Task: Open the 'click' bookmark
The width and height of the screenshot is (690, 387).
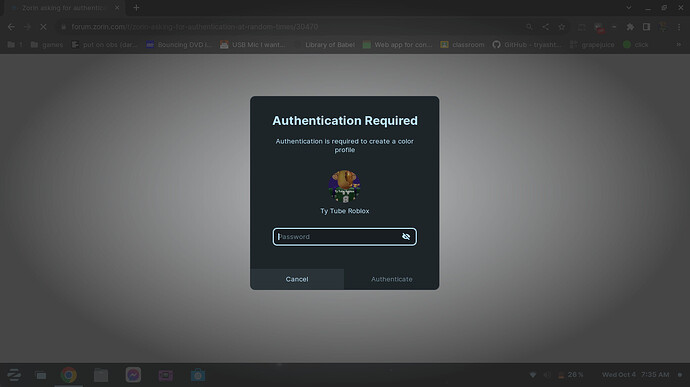Action: (636, 44)
